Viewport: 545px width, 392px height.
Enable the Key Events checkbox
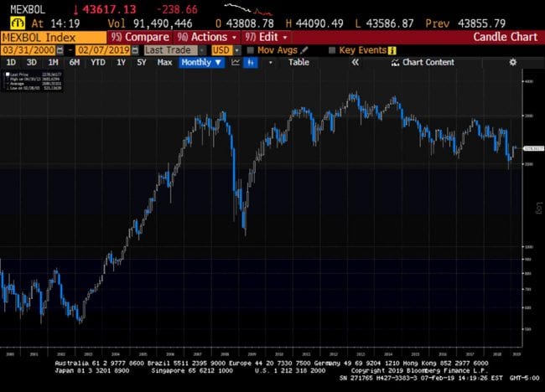(332, 50)
